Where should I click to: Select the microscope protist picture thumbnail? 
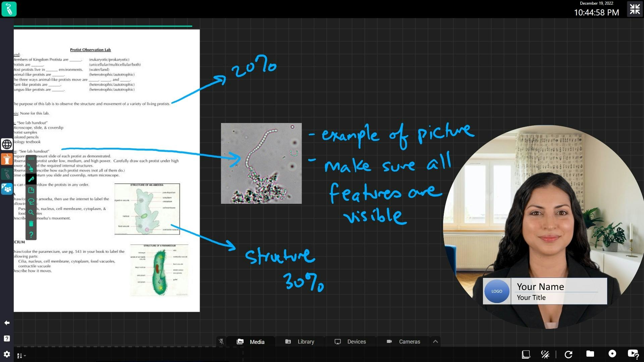click(261, 163)
